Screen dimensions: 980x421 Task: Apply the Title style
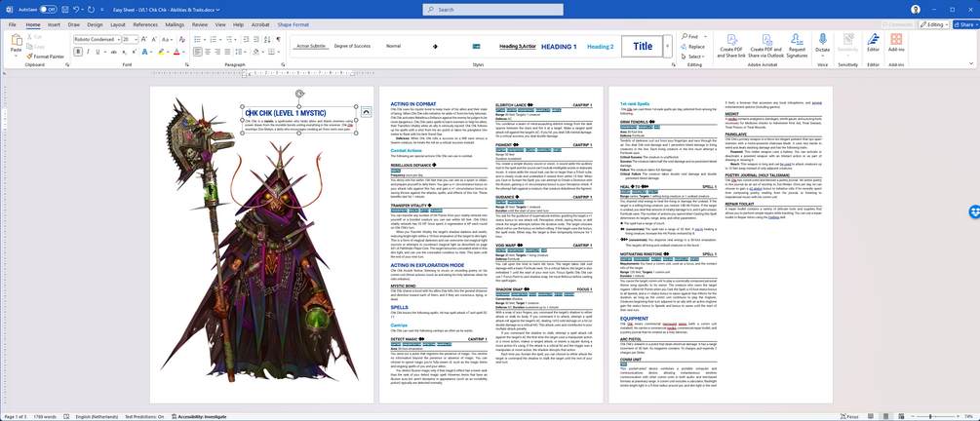pos(643,46)
